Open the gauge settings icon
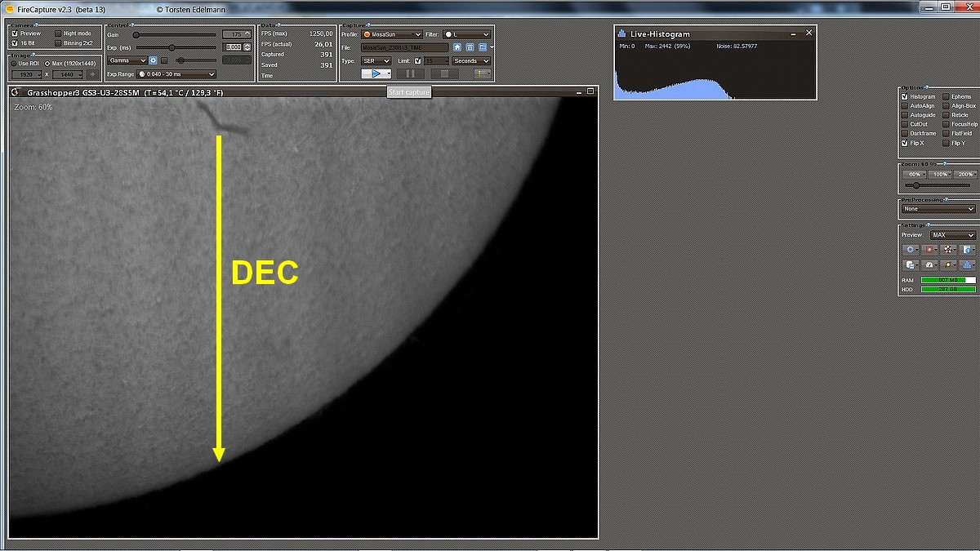 [x=930, y=265]
